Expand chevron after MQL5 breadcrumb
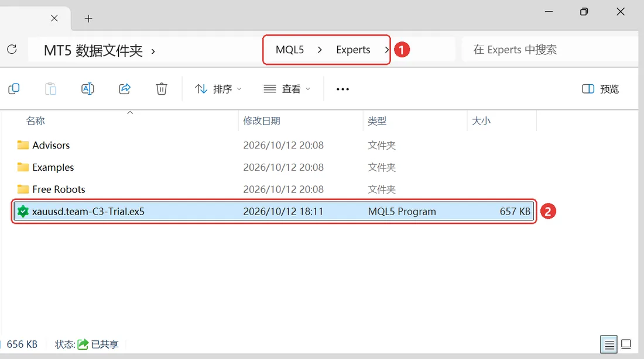Image resolution: width=644 pixels, height=359 pixels. click(320, 50)
